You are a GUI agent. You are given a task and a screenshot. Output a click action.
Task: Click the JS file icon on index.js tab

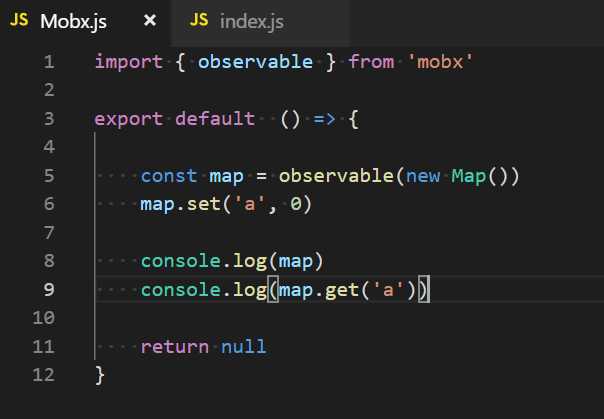pyautogui.click(x=199, y=20)
